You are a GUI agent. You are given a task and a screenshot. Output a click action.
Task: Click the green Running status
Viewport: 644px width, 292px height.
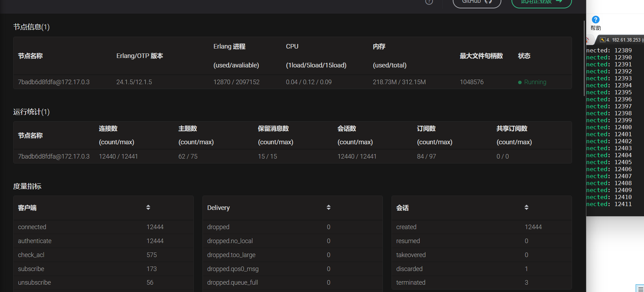pyautogui.click(x=532, y=82)
